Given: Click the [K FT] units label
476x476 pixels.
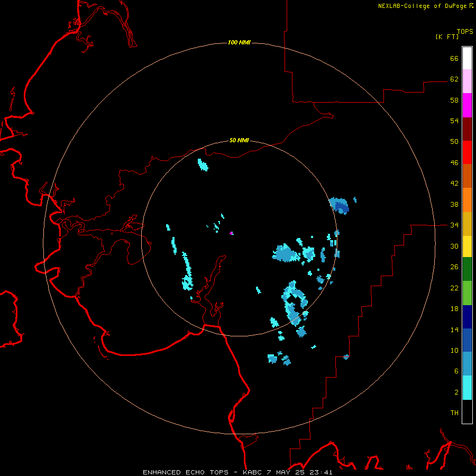Looking at the screenshot, I should [x=447, y=36].
